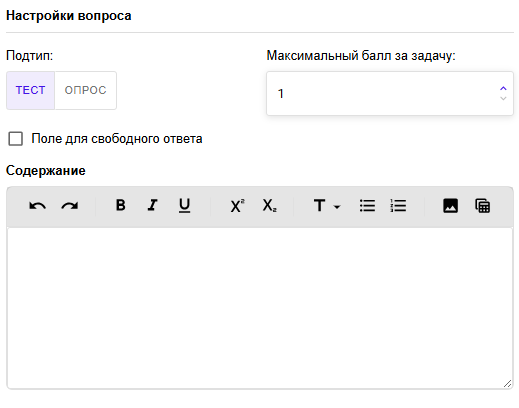Toggle italic formatting
The image size is (519, 408).
(x=152, y=205)
